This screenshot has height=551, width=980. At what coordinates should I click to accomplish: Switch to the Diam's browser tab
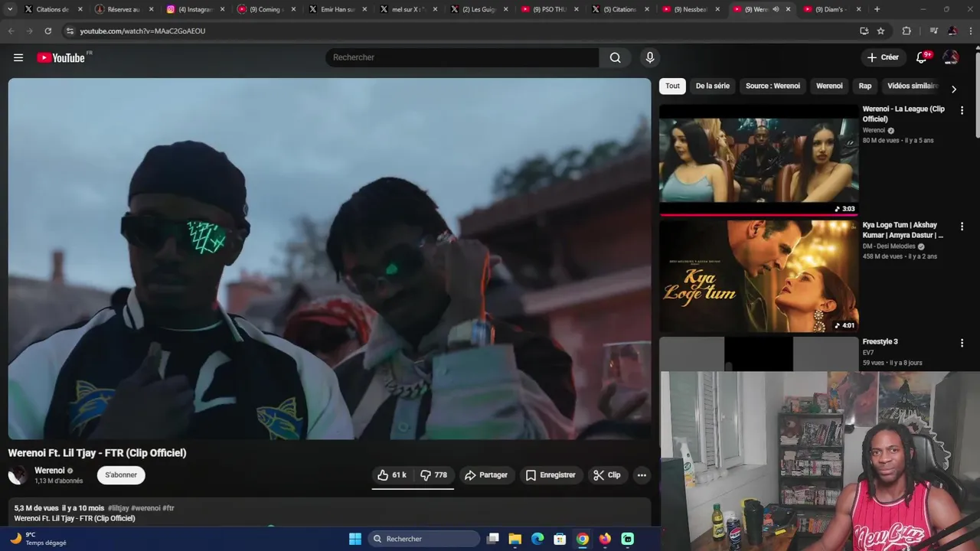(831, 9)
